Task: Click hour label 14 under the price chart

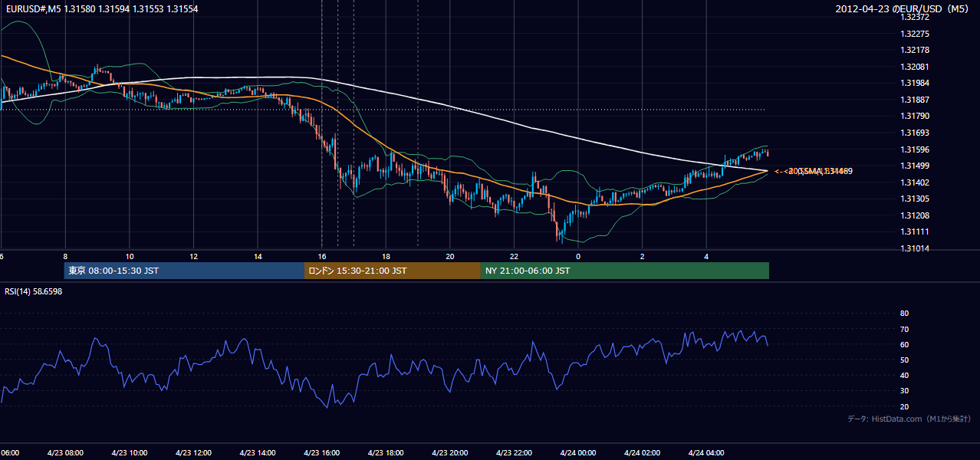Action: click(258, 257)
